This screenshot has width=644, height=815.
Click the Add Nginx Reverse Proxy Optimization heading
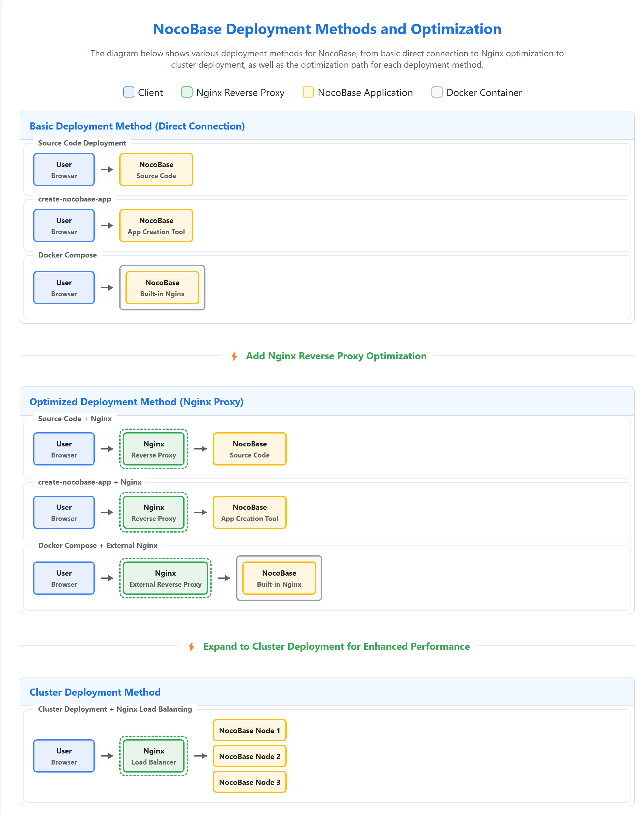[336, 356]
